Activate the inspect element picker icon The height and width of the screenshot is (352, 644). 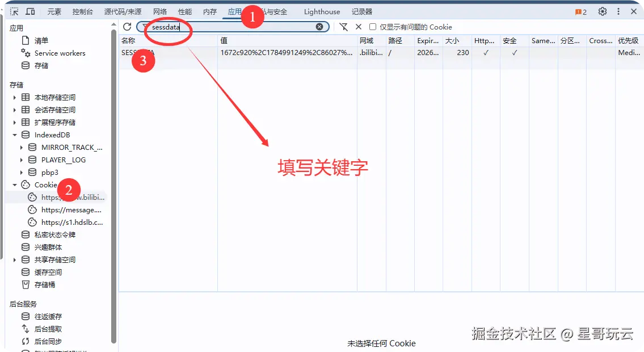14,11
